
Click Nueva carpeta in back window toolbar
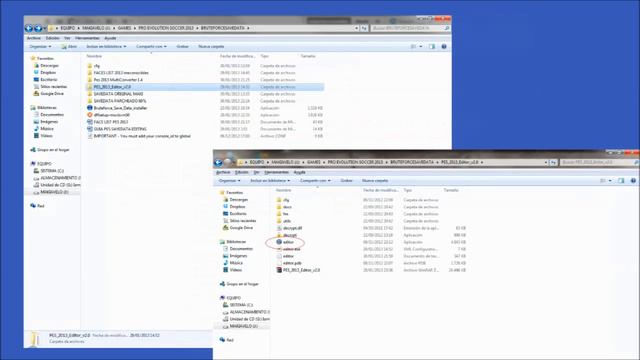[211, 47]
